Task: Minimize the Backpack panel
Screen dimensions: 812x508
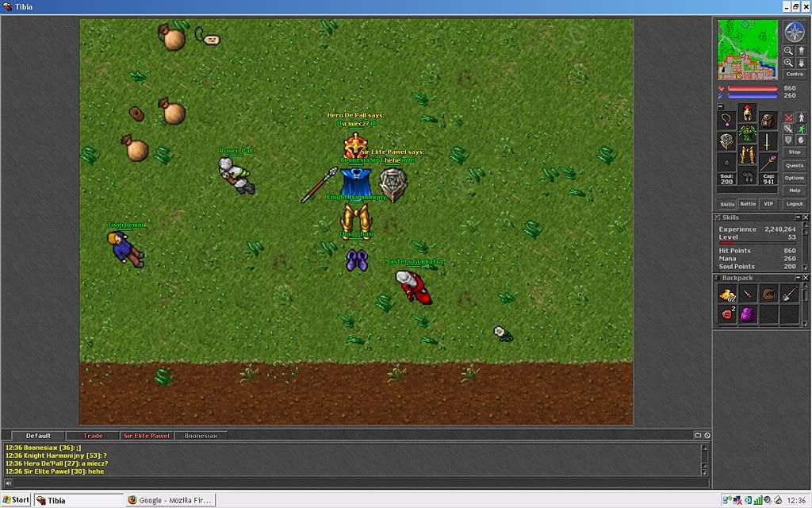Action: [798, 278]
